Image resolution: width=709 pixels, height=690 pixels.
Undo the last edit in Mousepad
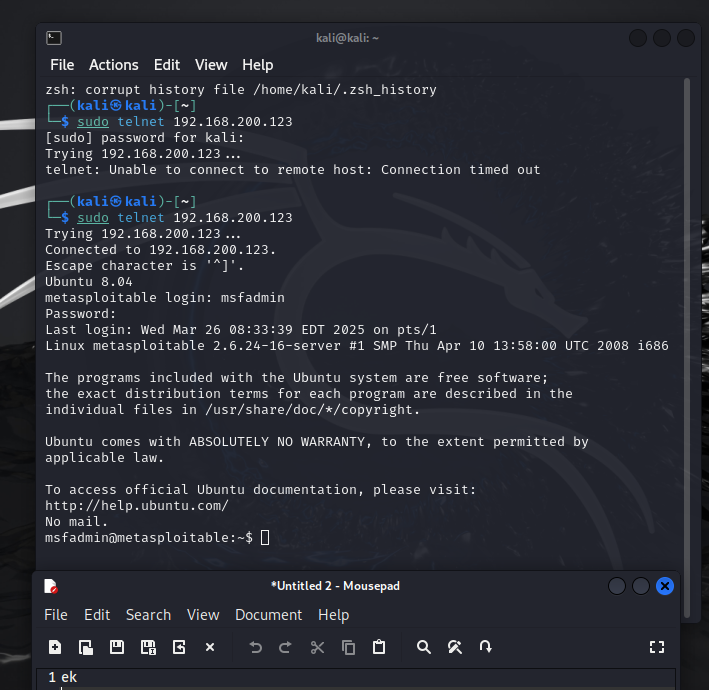pyautogui.click(x=255, y=647)
